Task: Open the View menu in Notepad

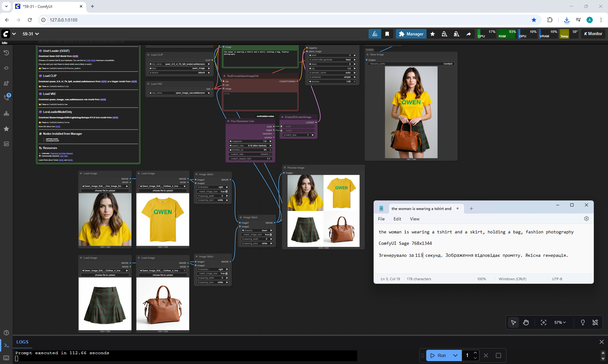Action: click(x=415, y=219)
